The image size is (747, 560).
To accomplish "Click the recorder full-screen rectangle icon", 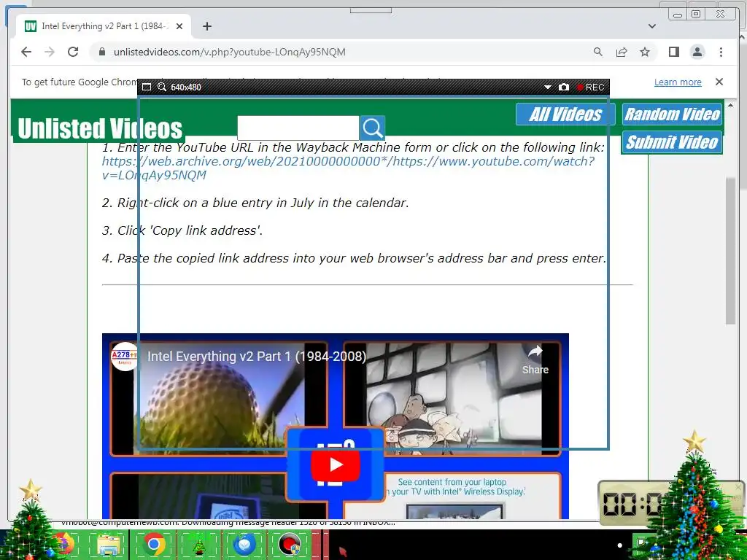I will (147, 87).
